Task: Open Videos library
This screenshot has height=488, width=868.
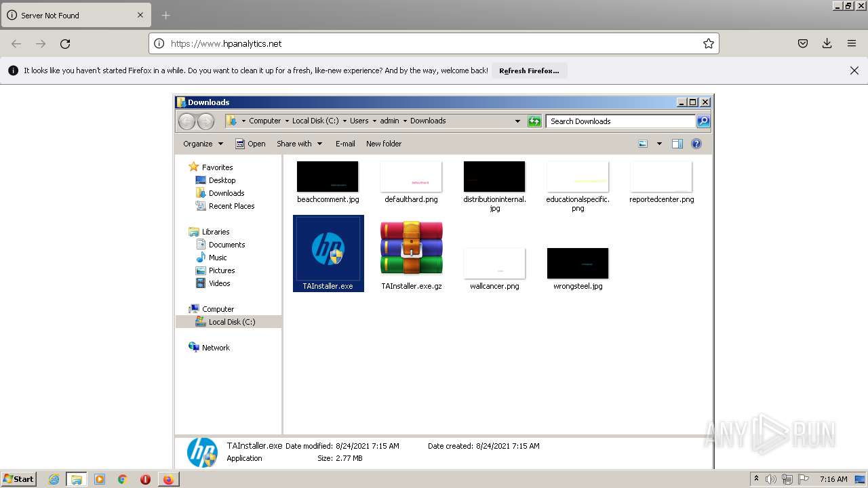Action: (x=219, y=283)
